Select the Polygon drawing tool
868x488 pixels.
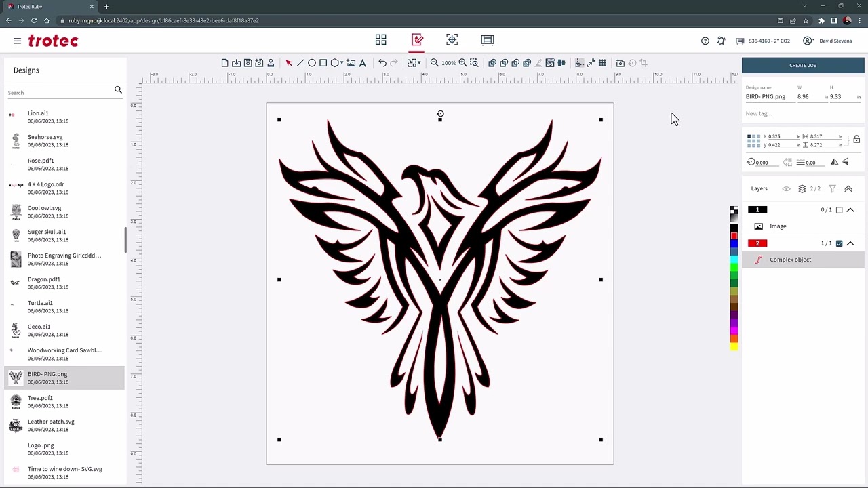click(x=334, y=63)
